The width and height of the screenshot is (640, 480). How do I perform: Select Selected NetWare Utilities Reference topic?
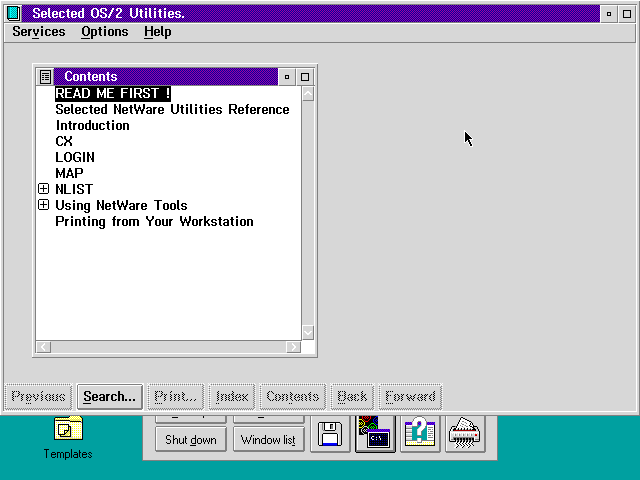(172, 109)
